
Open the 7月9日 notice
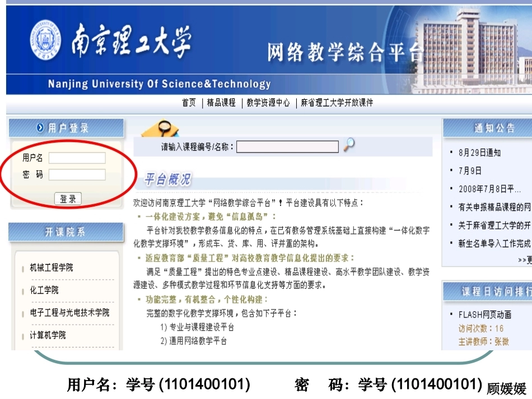click(470, 171)
